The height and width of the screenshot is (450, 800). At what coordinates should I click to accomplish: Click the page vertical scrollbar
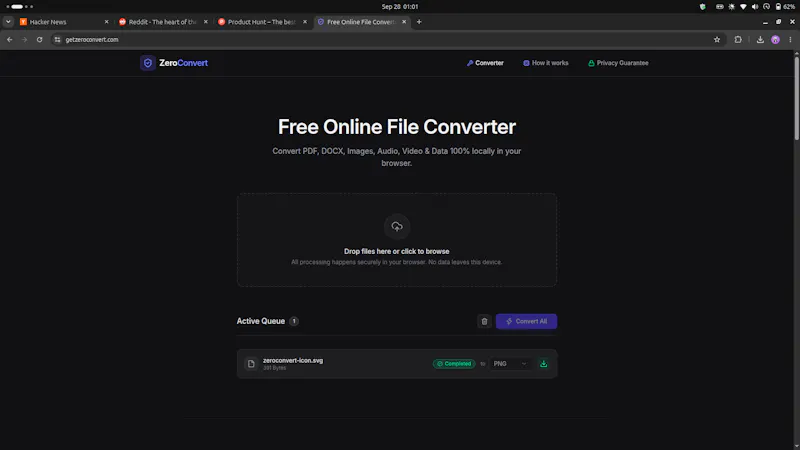click(x=796, y=97)
